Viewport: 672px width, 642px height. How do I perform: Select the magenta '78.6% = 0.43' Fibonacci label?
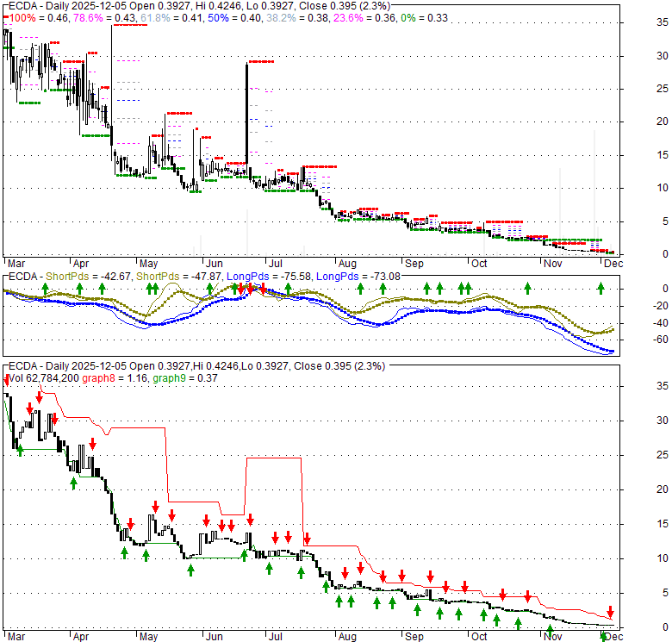pyautogui.click(x=104, y=18)
